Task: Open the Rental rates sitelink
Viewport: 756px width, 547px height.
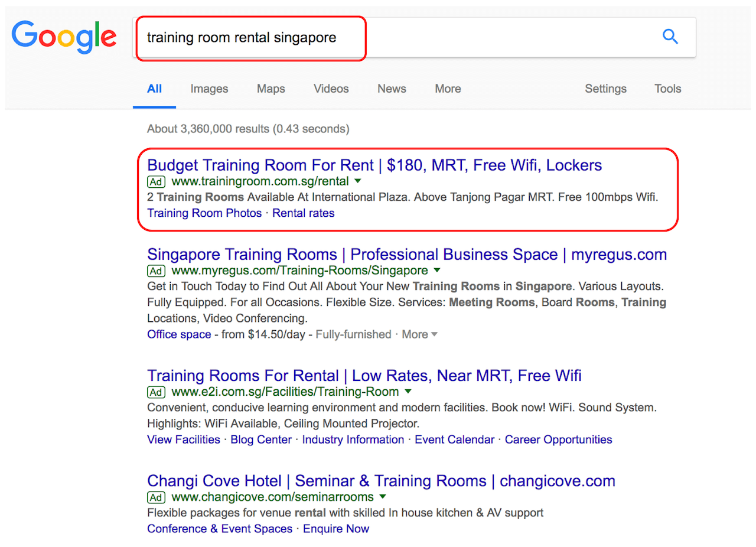Action: (x=304, y=213)
